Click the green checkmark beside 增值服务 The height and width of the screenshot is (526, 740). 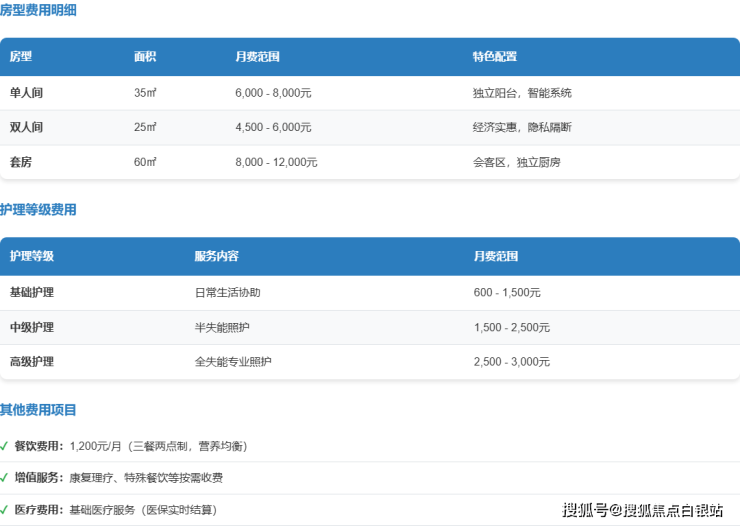tap(4, 478)
